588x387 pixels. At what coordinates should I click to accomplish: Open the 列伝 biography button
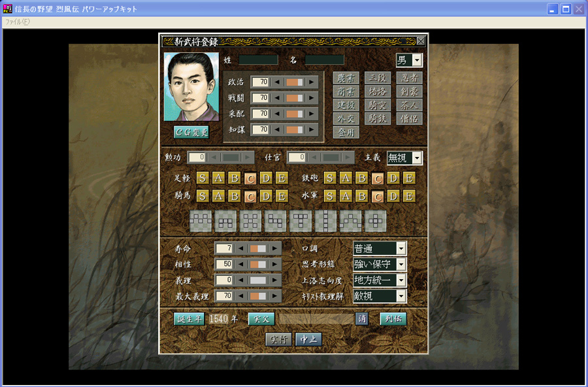(x=393, y=319)
